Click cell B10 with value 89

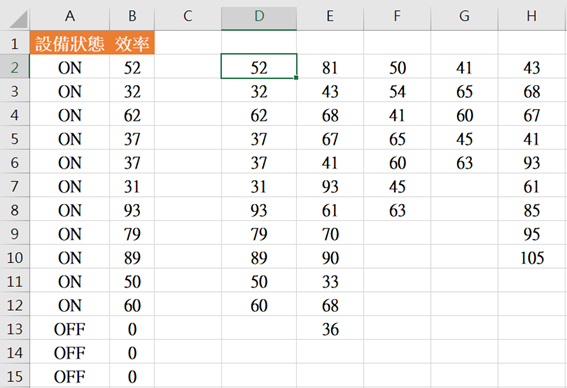[x=132, y=257]
